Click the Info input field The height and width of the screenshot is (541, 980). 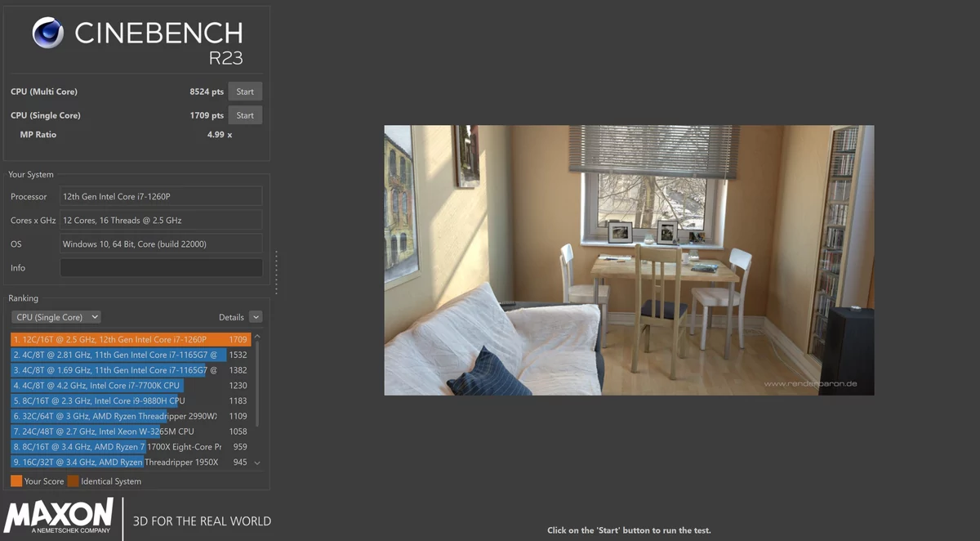[x=162, y=268]
